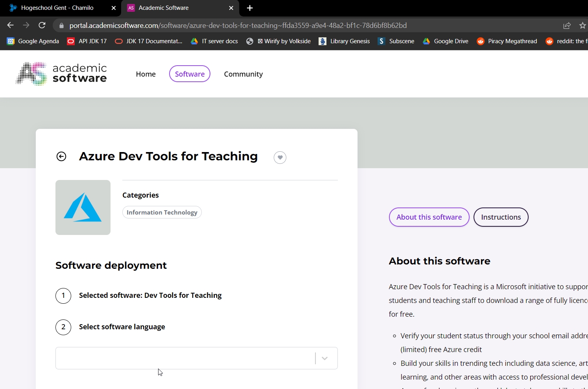The width and height of the screenshot is (588, 389).
Task: Favorite this software with heart icon
Action: [x=280, y=158]
